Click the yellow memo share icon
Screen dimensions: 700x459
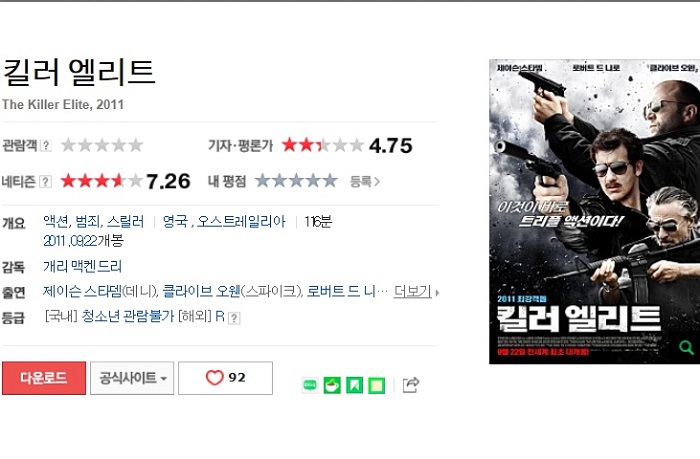(376, 385)
